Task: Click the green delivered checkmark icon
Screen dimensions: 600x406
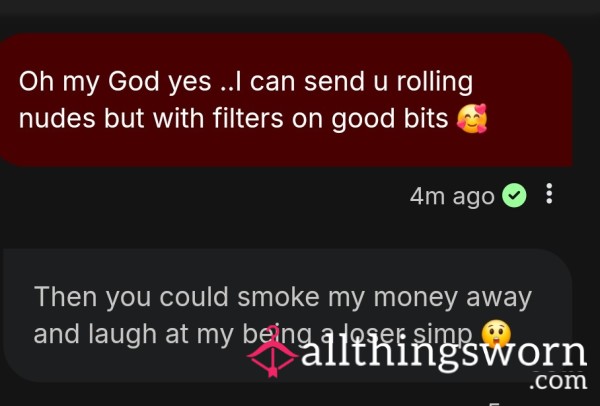Action: [x=514, y=195]
